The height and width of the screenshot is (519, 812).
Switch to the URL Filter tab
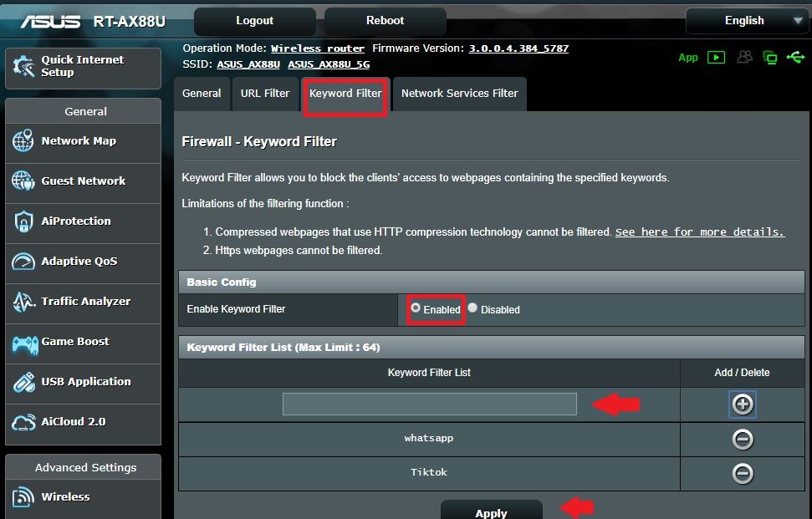[x=264, y=94]
